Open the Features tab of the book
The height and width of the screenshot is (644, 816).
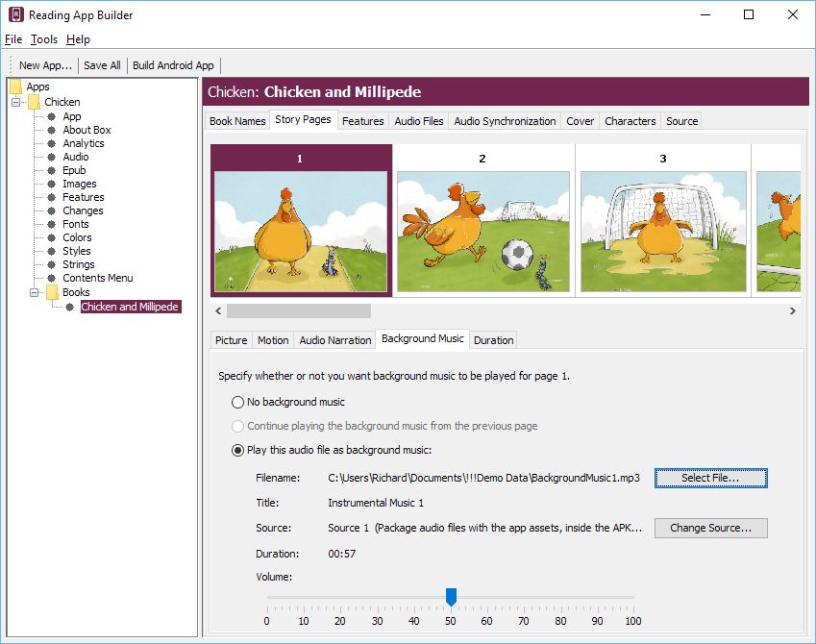click(x=362, y=121)
